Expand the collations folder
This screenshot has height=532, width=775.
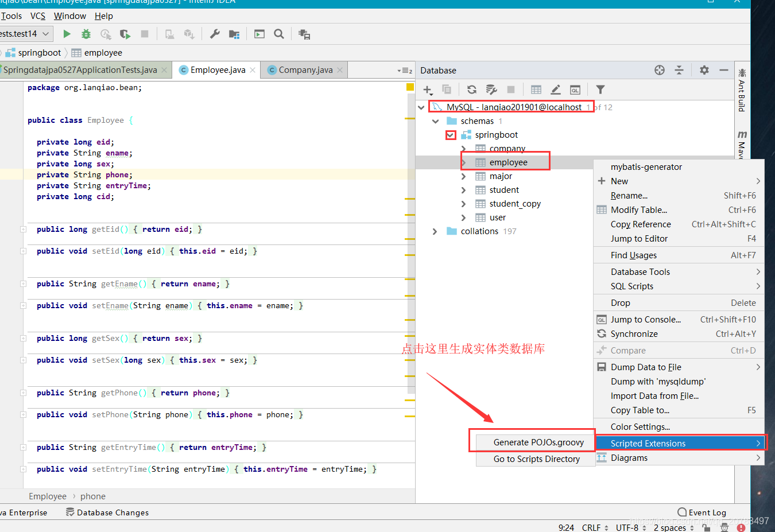tap(435, 231)
